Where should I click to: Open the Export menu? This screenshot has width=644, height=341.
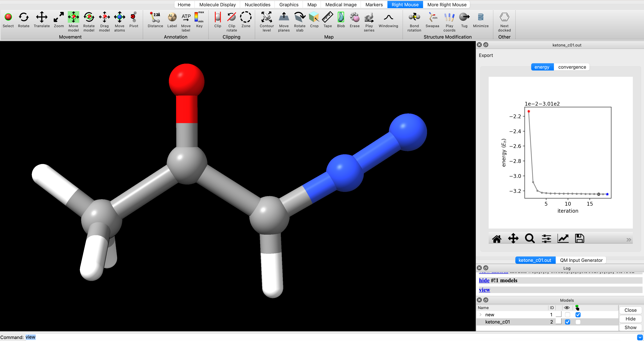click(x=486, y=55)
